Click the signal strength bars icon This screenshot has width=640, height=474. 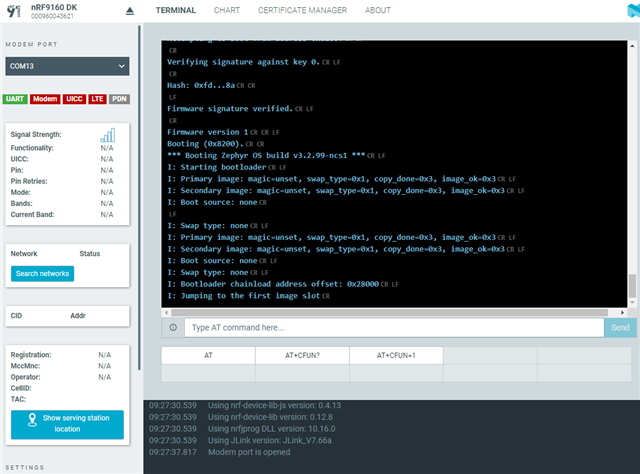pyautogui.click(x=108, y=135)
